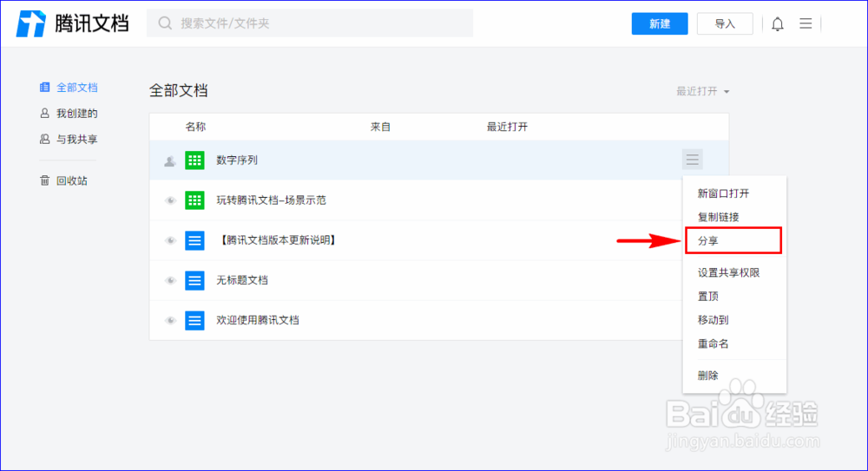Open the 玩转腾讯文档-场景示范 file
This screenshot has width=868, height=471.
click(271, 200)
